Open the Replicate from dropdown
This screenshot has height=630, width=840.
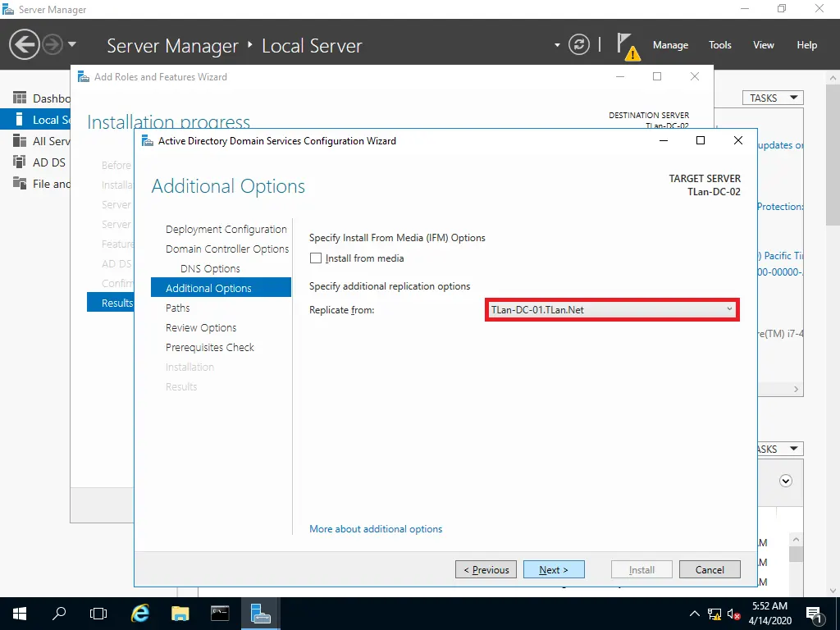612,309
